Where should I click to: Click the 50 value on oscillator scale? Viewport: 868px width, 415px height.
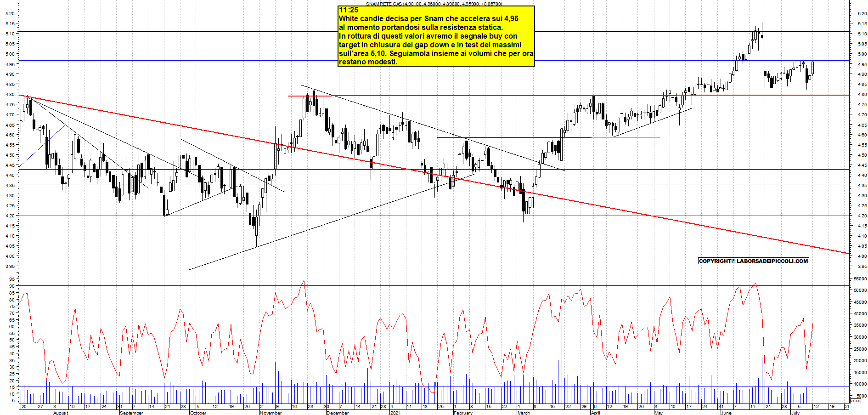pos(11,340)
